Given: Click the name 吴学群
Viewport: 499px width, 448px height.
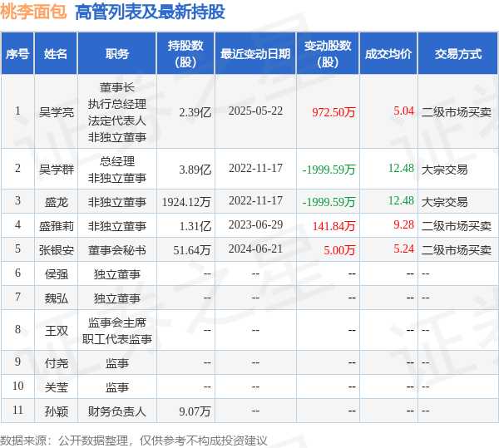Looking at the screenshot, I should coord(57,170).
